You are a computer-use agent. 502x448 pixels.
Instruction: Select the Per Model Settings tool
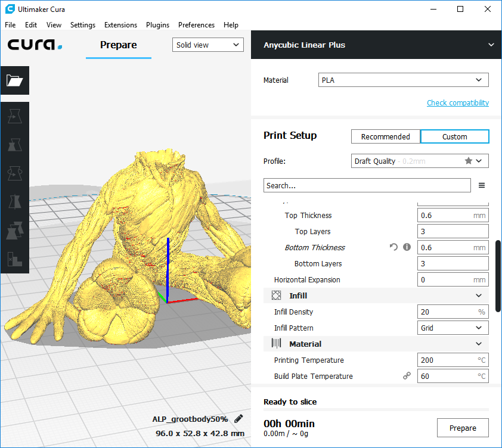15,230
